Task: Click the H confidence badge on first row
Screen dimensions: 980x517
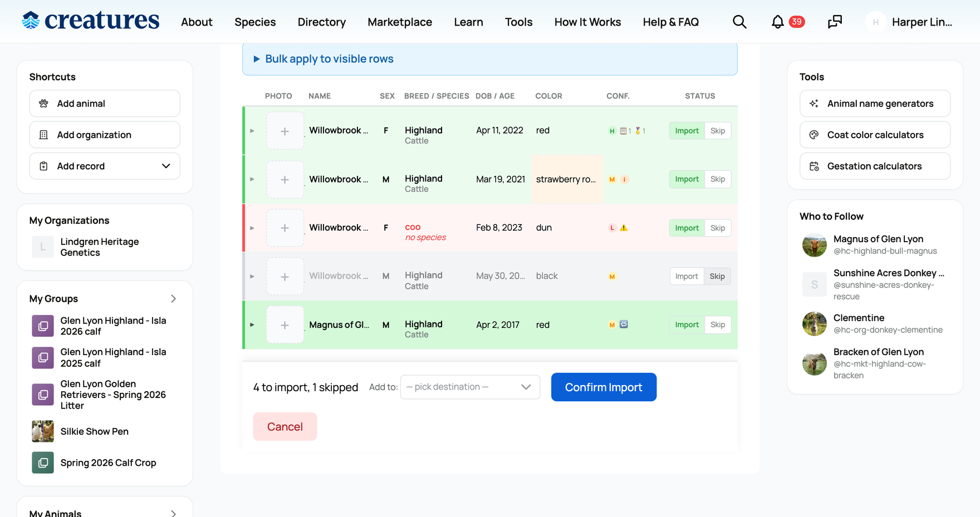Action: (612, 131)
